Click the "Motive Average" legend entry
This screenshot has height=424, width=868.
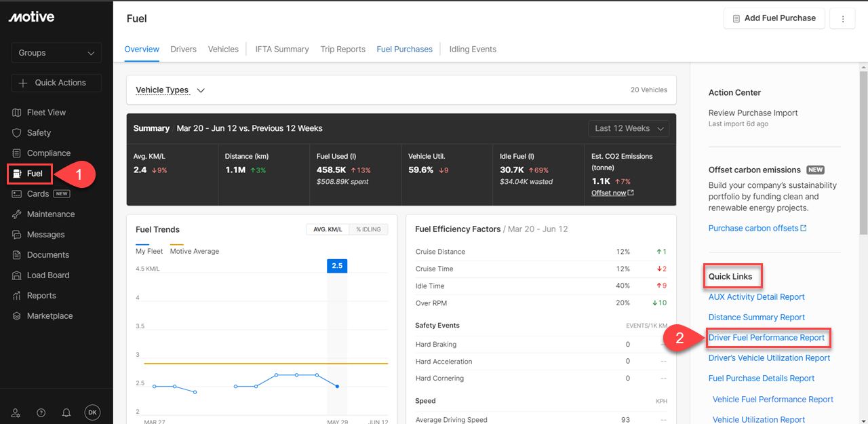tap(195, 251)
